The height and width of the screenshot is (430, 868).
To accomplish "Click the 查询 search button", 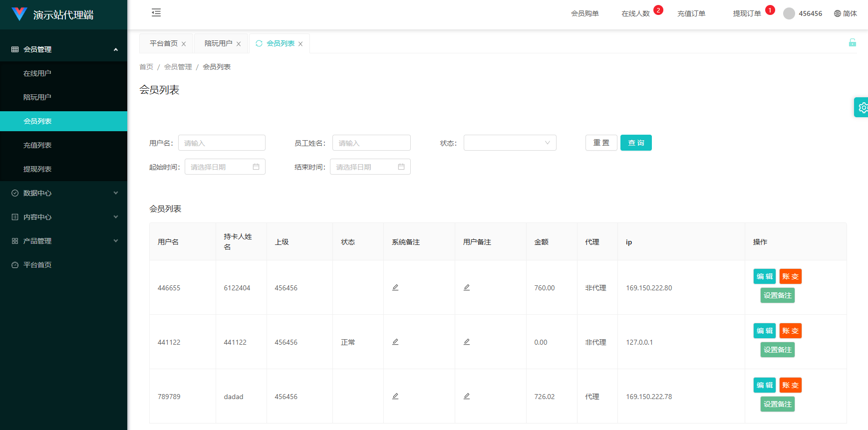I will (x=635, y=143).
